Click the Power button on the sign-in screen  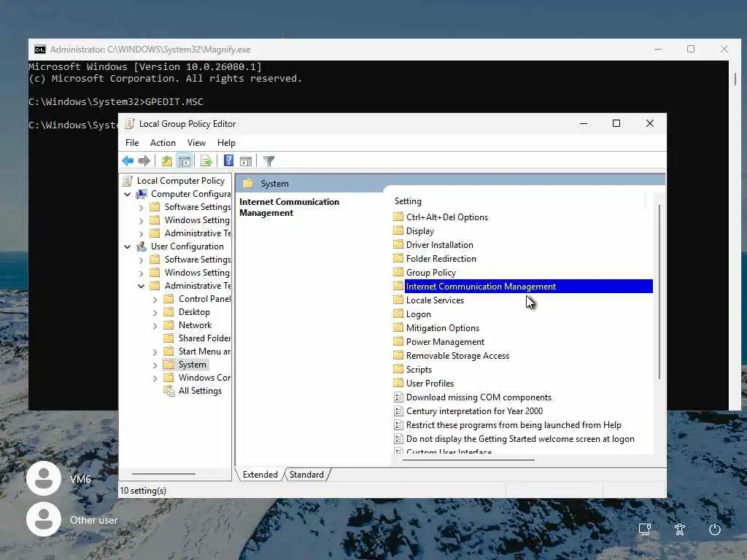tap(715, 529)
